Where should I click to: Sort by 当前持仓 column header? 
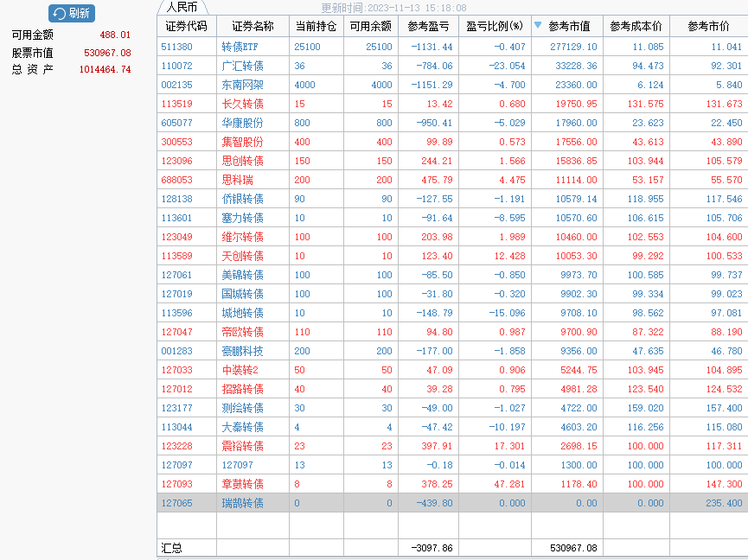coord(316,26)
